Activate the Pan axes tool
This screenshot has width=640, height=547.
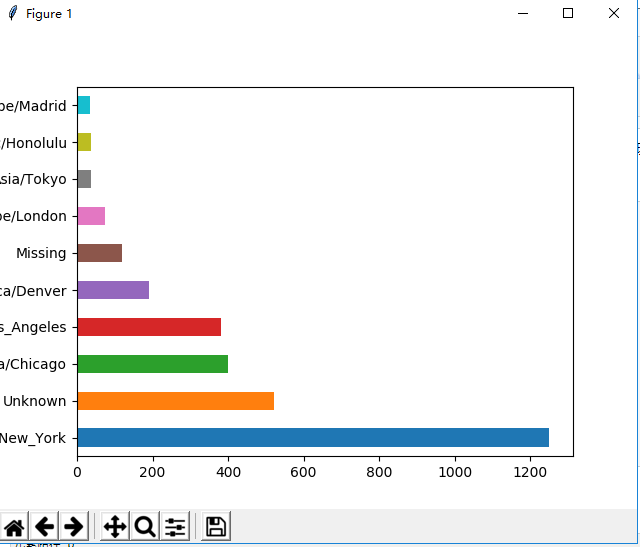tap(115, 526)
